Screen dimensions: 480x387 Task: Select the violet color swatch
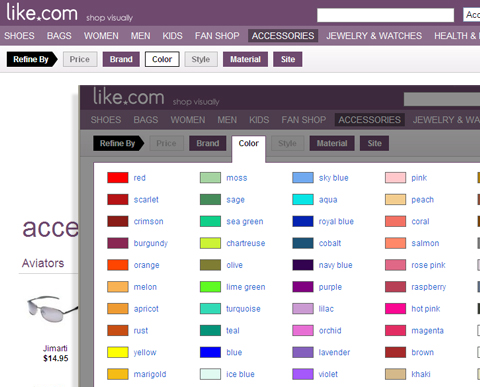(303, 374)
